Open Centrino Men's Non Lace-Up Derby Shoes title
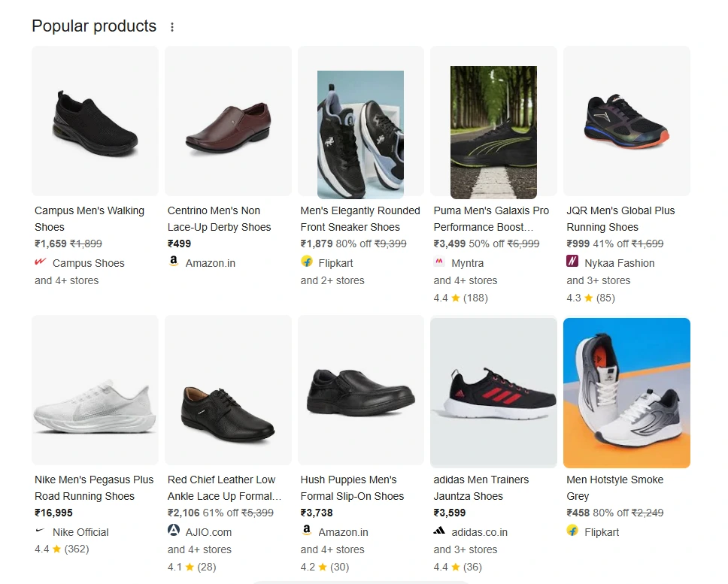The image size is (728, 584). point(219,219)
